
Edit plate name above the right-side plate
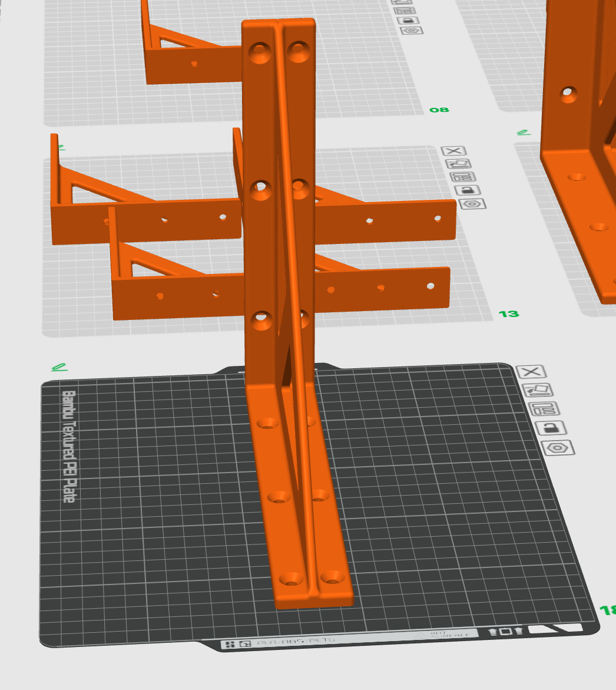tap(524, 133)
